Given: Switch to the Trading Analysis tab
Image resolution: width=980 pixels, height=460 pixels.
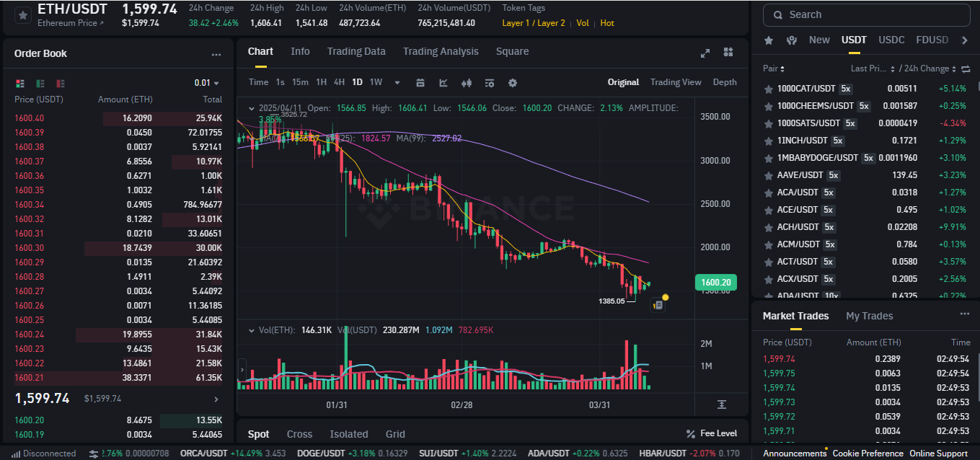Looking at the screenshot, I should point(441,51).
